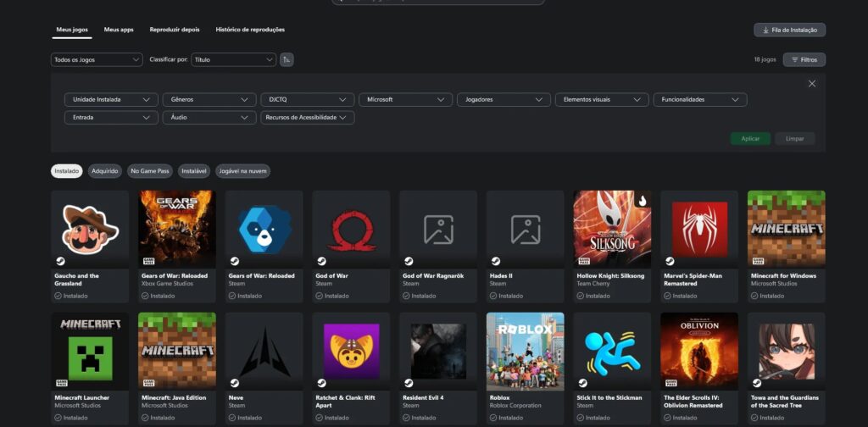Switch to the Meus apps tab

click(119, 30)
